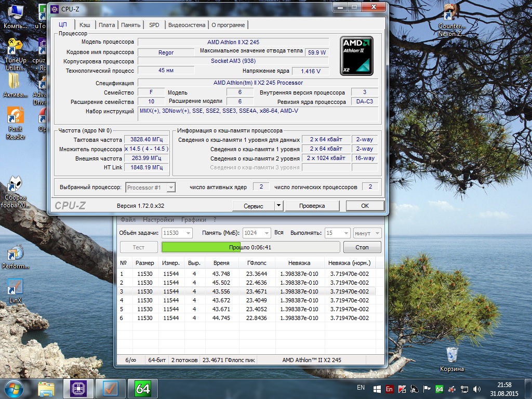Click the Windows 10 upgrade tray icon

[377, 389]
